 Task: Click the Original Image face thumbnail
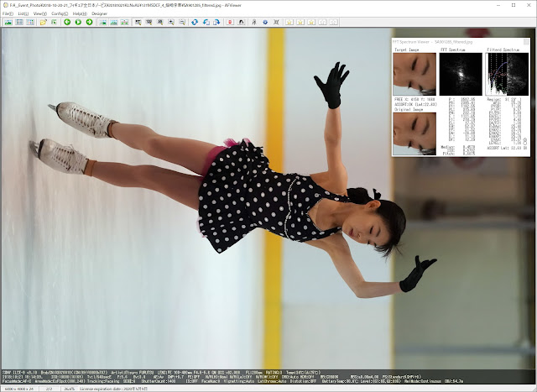414,133
